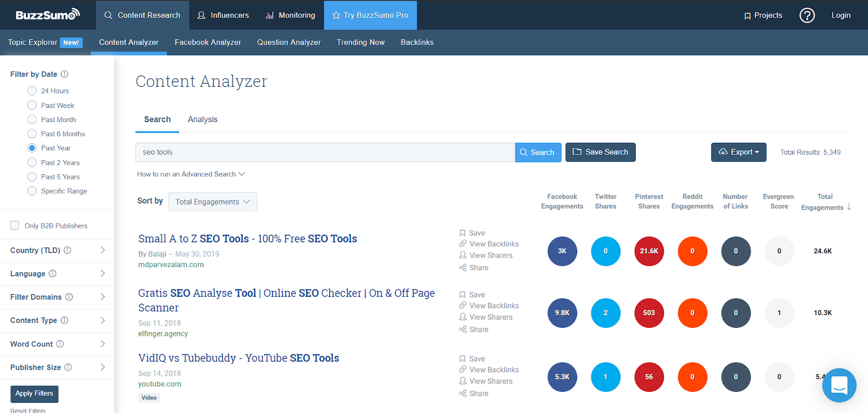The height and width of the screenshot is (413, 868).
Task: Save the elfinger.agency result
Action: (x=472, y=295)
